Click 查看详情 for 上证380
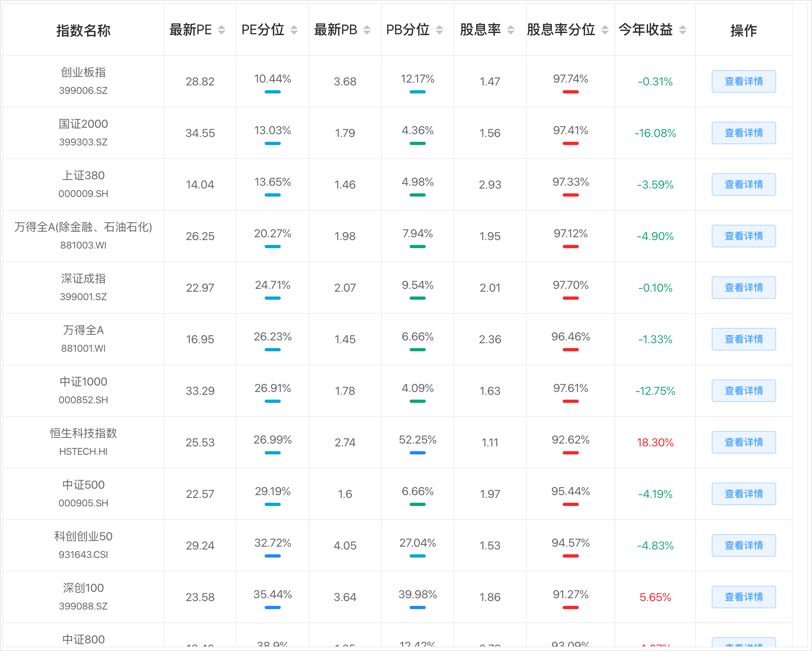The image size is (812, 651). 744,185
